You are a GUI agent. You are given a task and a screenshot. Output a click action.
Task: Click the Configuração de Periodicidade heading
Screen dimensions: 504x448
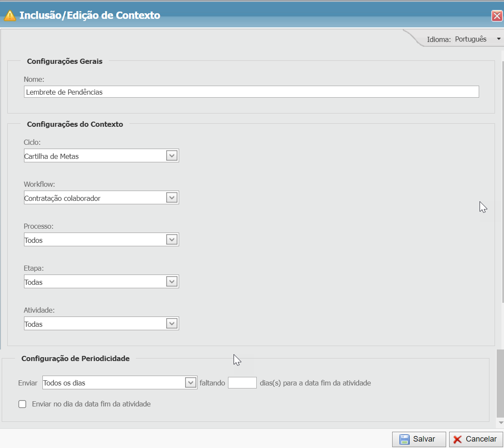point(75,359)
